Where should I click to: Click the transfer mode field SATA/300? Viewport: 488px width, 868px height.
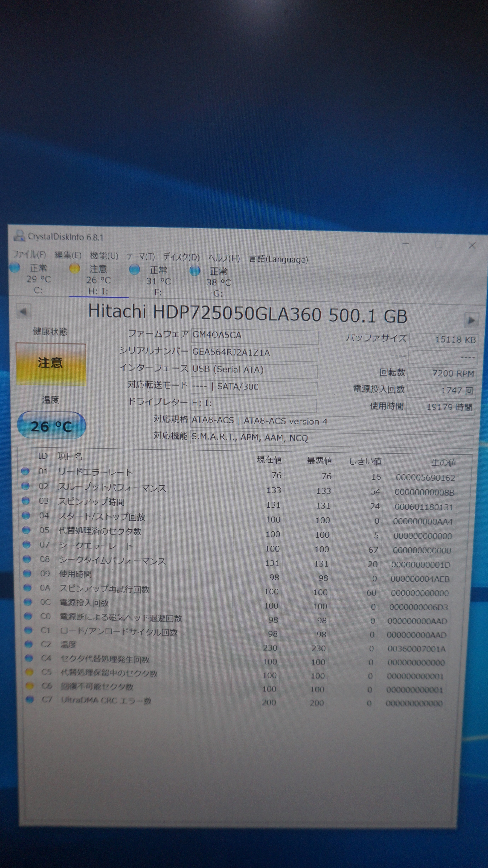[254, 388]
